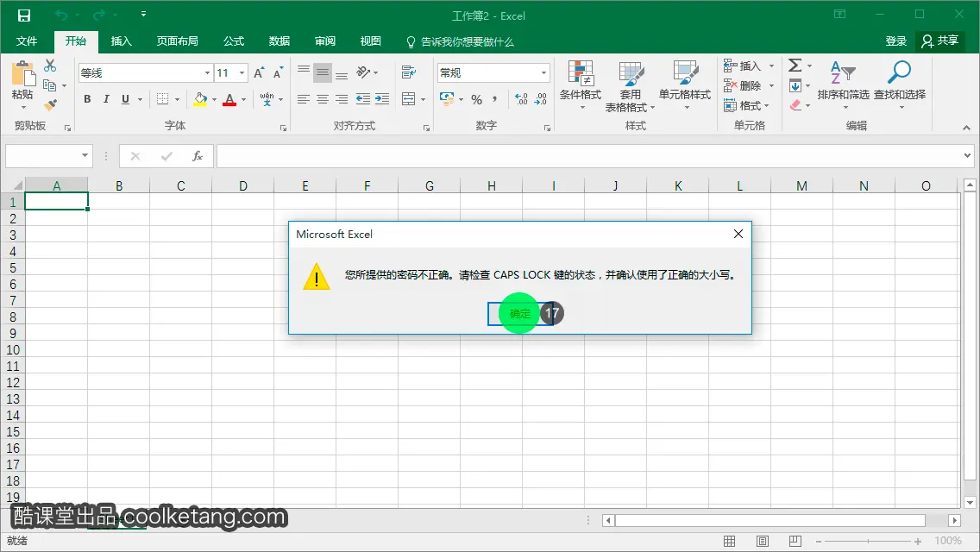Apply comma style

(494, 99)
